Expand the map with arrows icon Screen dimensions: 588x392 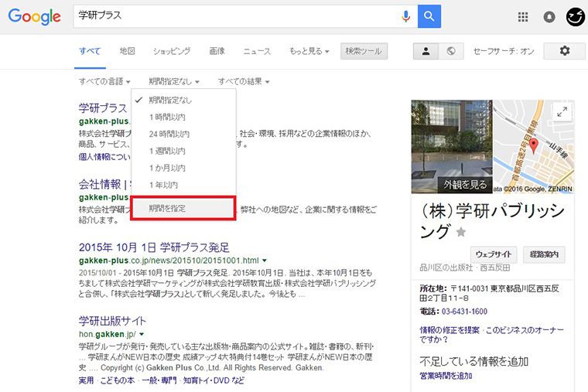[x=562, y=111]
